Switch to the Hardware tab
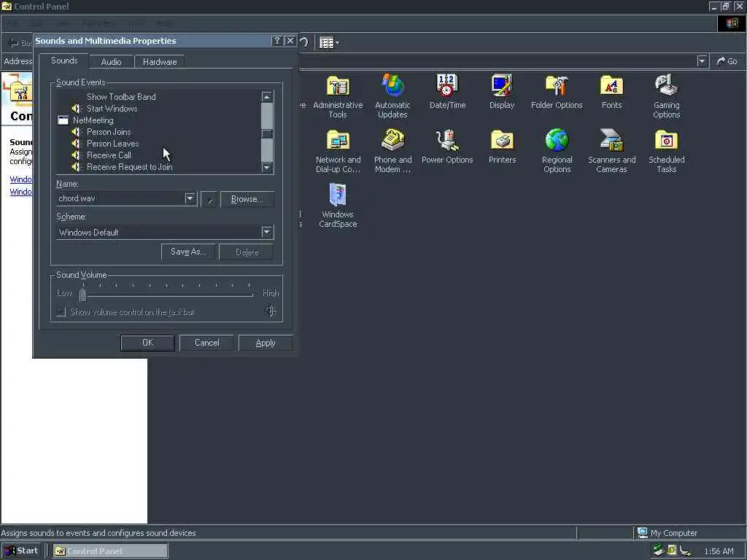747x560 pixels. [x=160, y=62]
